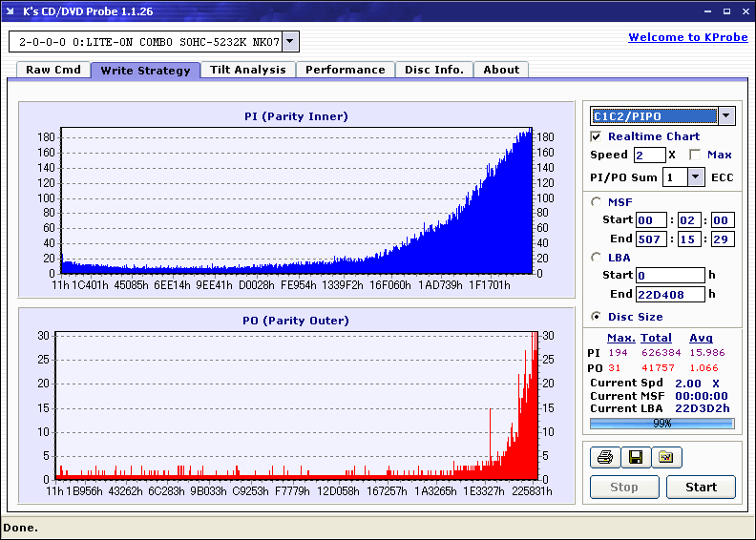756x540 pixels.
Task: Click the print chart icon
Action: coord(605,457)
